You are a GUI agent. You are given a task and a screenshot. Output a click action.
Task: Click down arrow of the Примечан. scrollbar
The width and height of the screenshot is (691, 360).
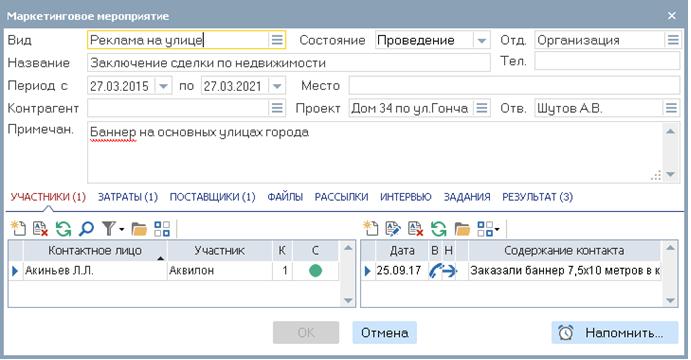pos(670,174)
